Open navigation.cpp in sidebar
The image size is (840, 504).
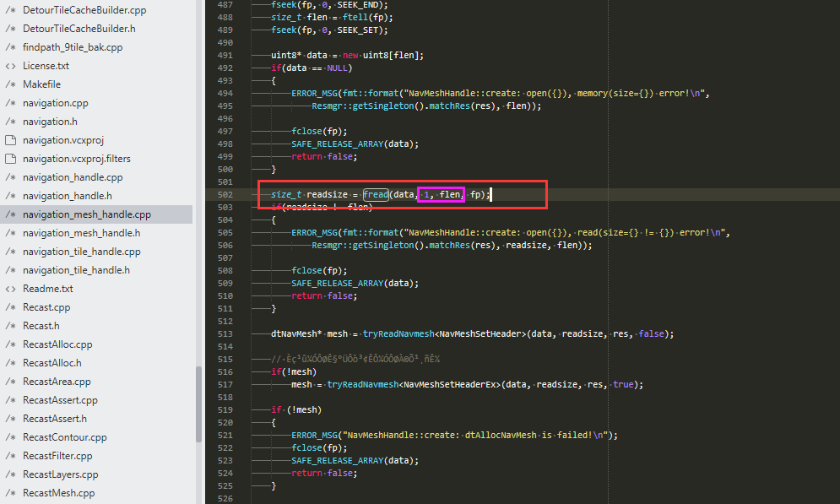coord(55,103)
